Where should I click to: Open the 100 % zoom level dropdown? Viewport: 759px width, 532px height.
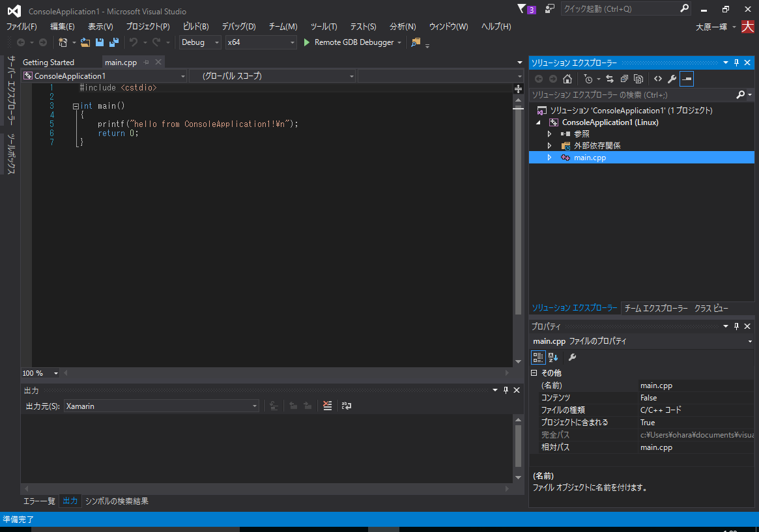[55, 373]
